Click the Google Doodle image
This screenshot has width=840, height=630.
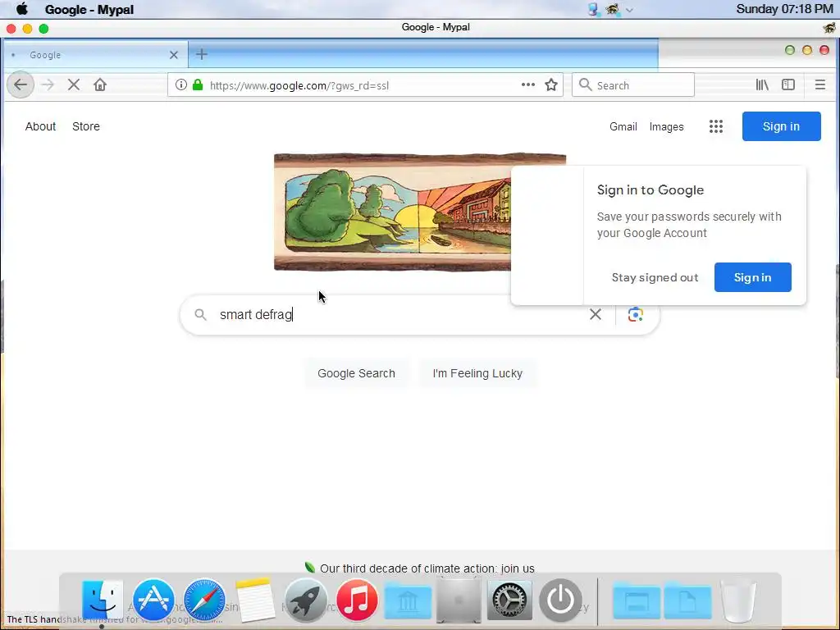(392, 212)
